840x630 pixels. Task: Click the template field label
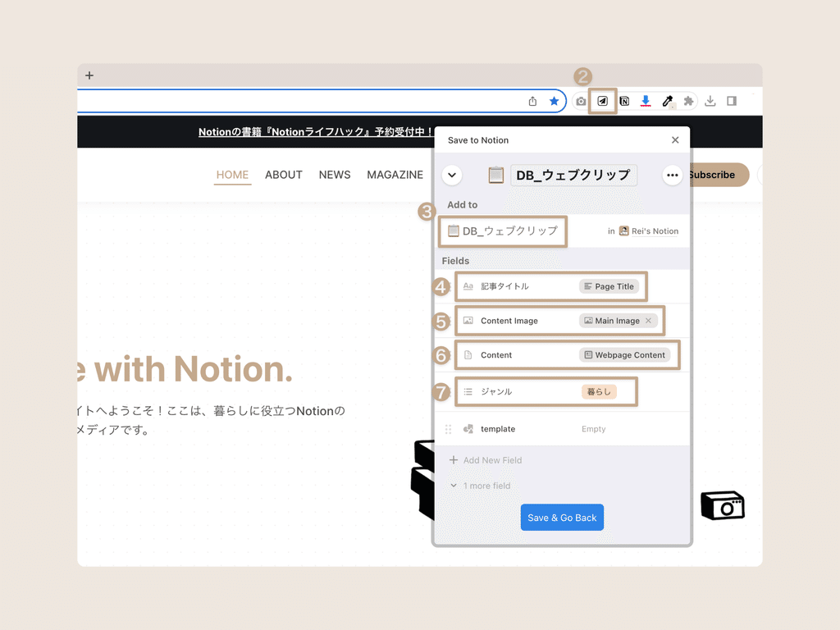(498, 429)
